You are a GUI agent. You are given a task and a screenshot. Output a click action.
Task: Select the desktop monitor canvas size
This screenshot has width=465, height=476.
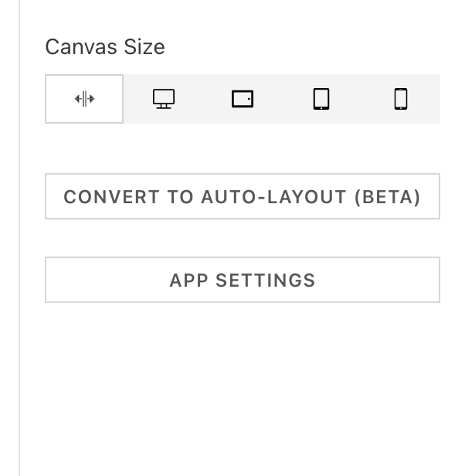(164, 99)
